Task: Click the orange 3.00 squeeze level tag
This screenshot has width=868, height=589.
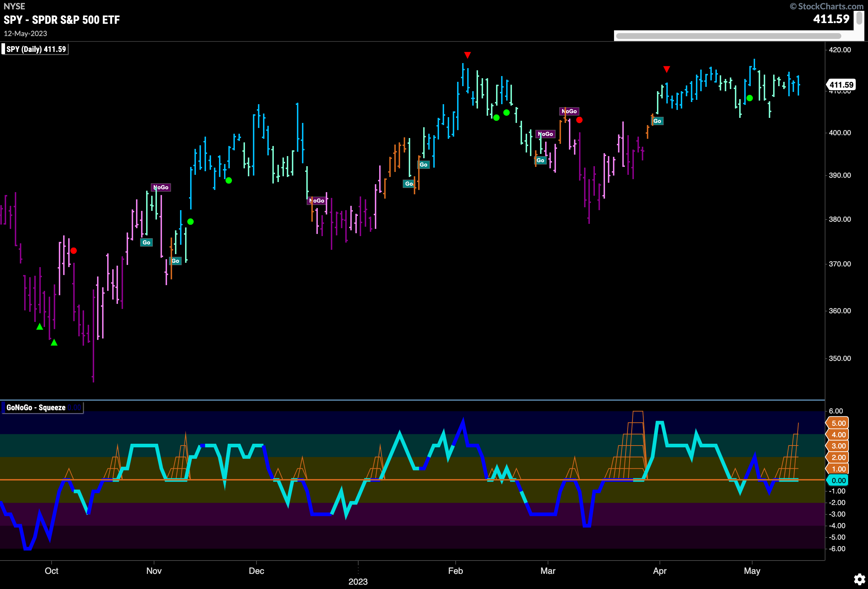Action: coord(838,446)
